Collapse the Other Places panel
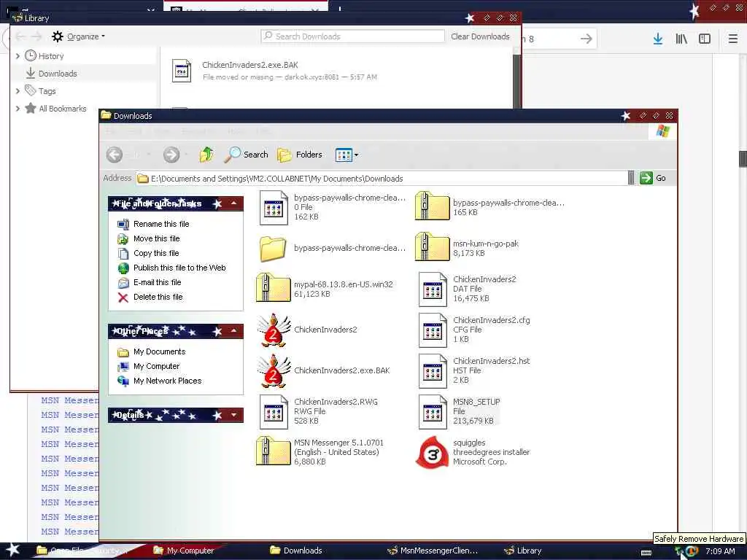This screenshot has height=560, width=747. pyautogui.click(x=234, y=331)
